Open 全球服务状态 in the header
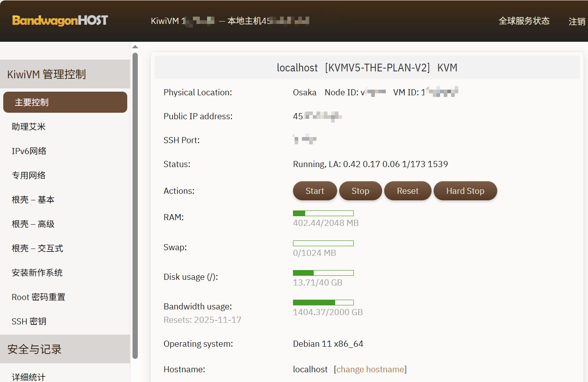Screen dimensions: 588x382 pos(524,21)
